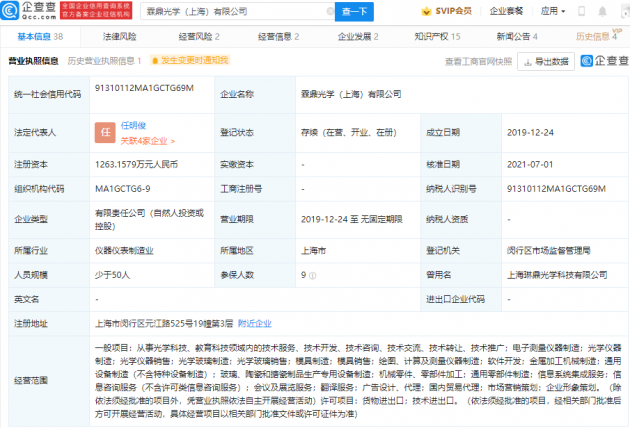
Task: Select registration authority 闵行区市场监督管理局
Action: pos(548,251)
